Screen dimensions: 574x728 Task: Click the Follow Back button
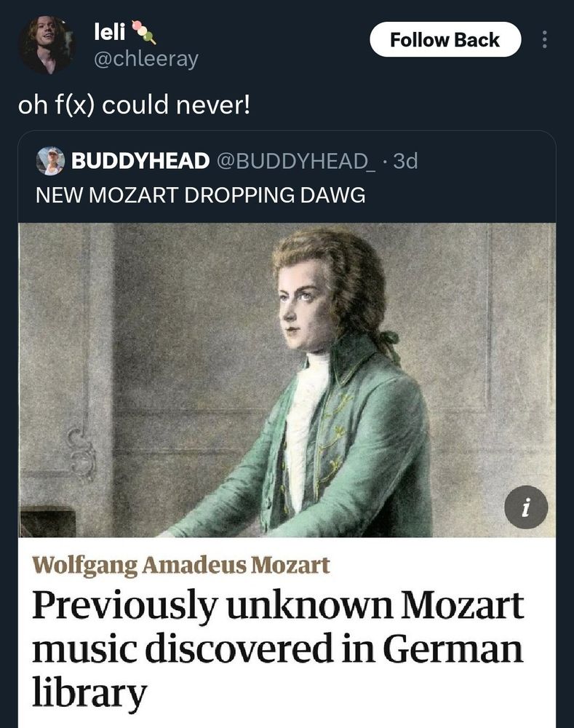point(446,40)
